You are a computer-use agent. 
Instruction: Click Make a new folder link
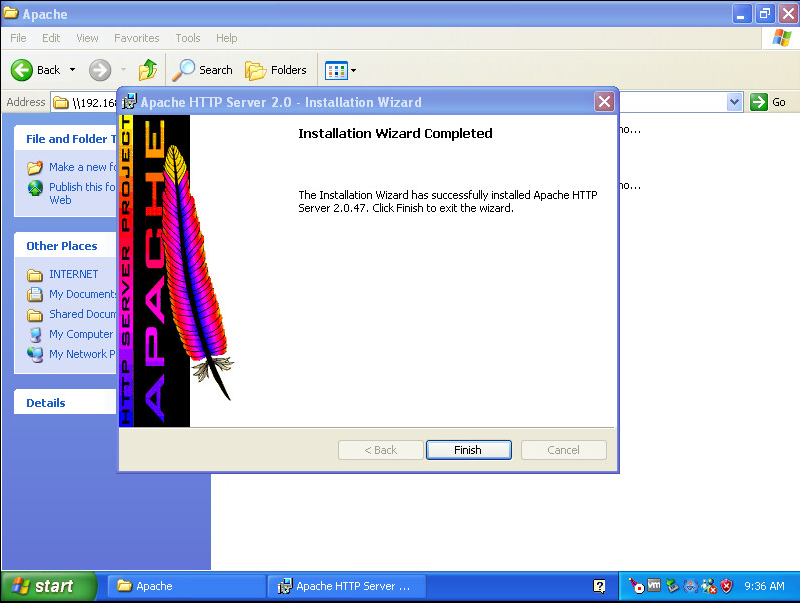pos(83,167)
